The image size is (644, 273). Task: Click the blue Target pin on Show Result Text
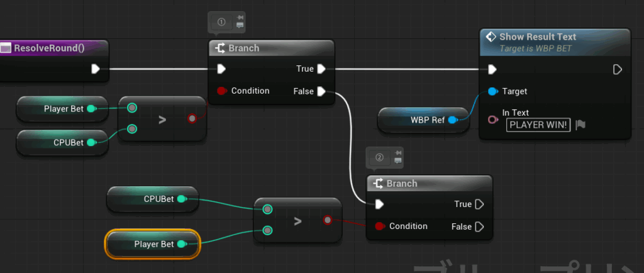[492, 92]
